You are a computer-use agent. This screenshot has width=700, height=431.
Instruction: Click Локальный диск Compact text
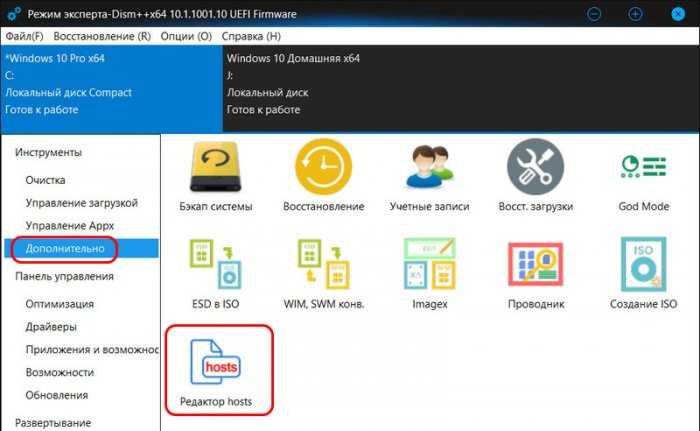(68, 92)
